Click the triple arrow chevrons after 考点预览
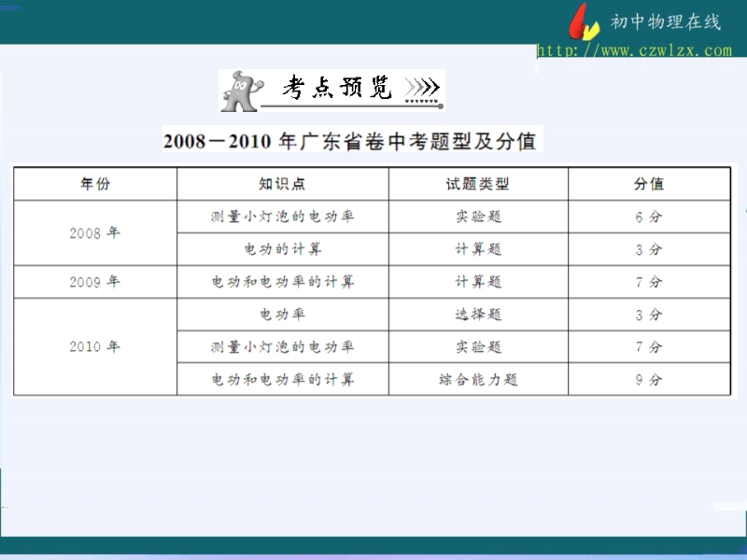 coord(422,89)
